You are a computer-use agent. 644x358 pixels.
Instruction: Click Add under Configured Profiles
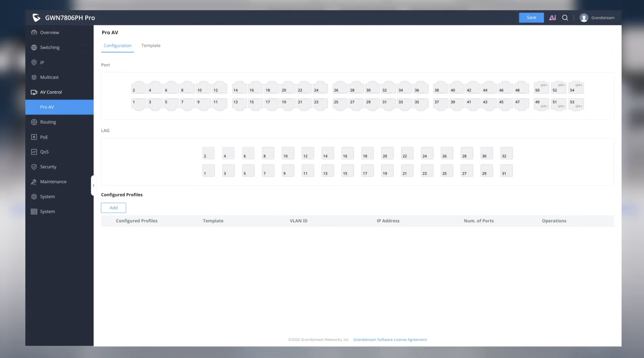113,208
